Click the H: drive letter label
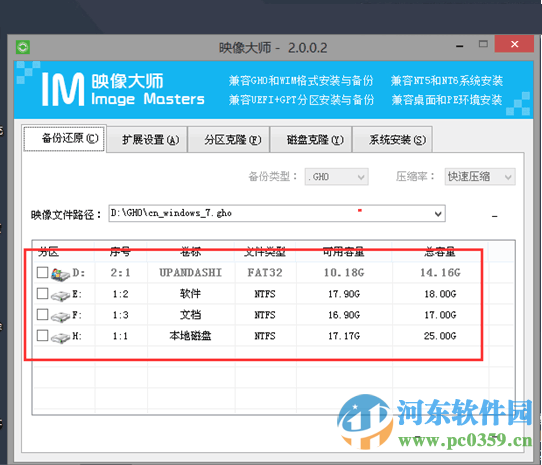Screen dimensions: 542x465 pos(77,336)
